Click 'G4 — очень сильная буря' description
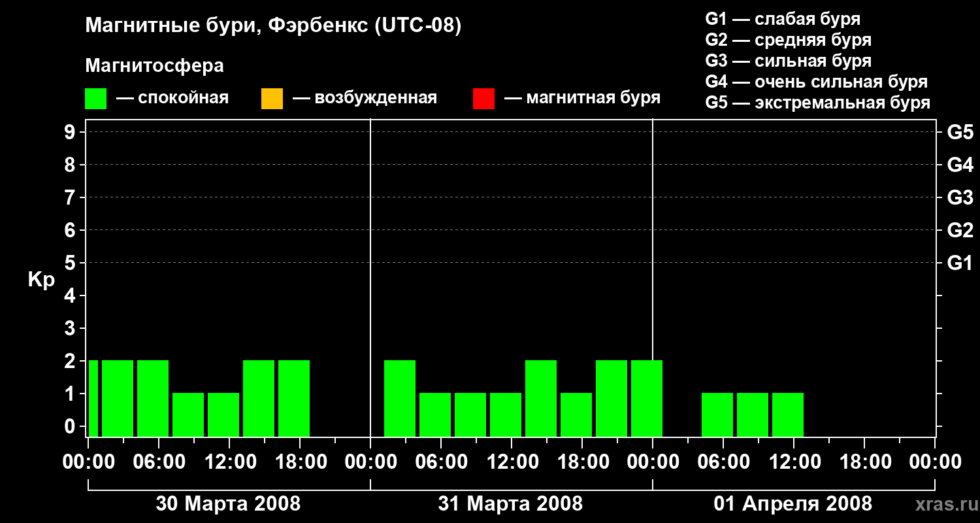This screenshot has width=980, height=523. coord(816,82)
